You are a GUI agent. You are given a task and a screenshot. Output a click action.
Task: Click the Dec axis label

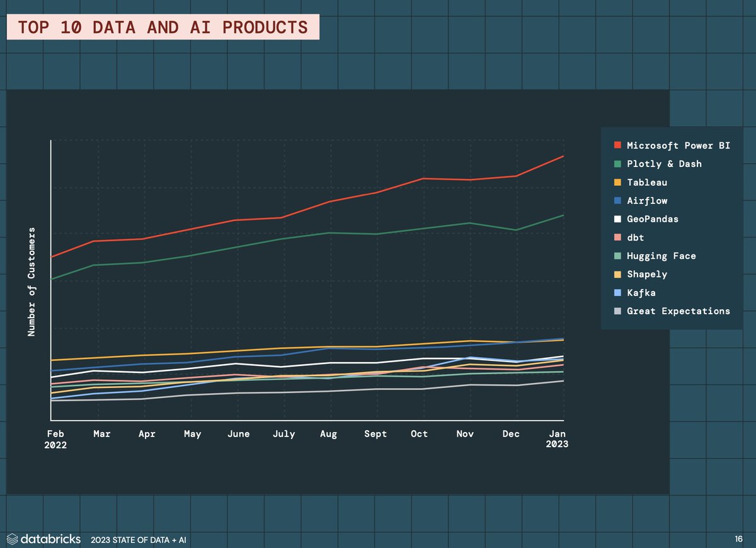click(512, 434)
